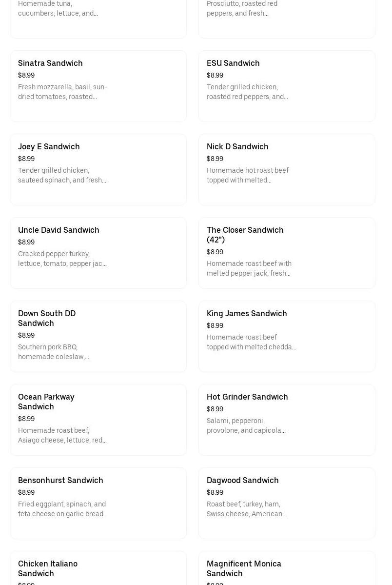Image resolution: width=392 pixels, height=585 pixels.
Task: Select the Hot Grinder Sandwich
Action: click(247, 397)
